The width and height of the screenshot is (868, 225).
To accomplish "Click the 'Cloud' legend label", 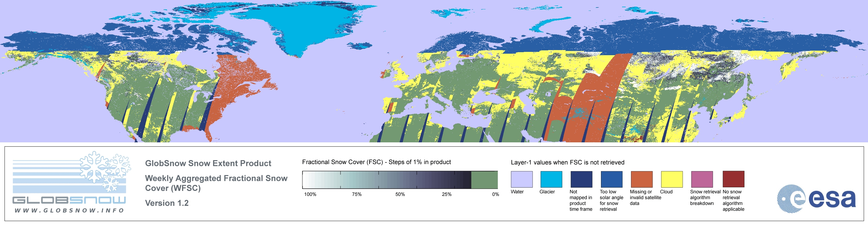I will click(666, 192).
